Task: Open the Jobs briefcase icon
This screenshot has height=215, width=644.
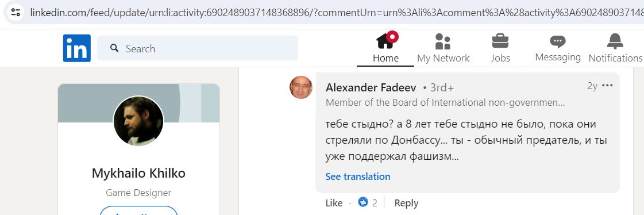Action: (500, 41)
